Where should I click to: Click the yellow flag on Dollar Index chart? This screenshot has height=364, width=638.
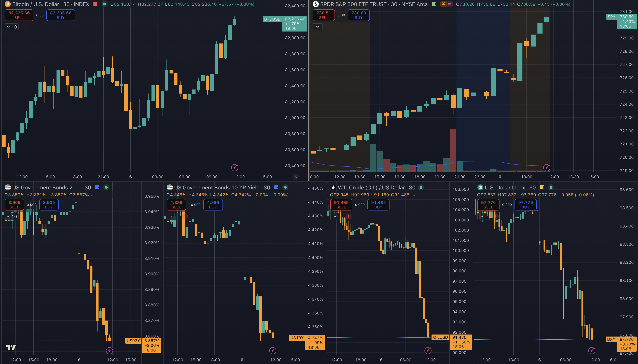pyautogui.click(x=542, y=188)
